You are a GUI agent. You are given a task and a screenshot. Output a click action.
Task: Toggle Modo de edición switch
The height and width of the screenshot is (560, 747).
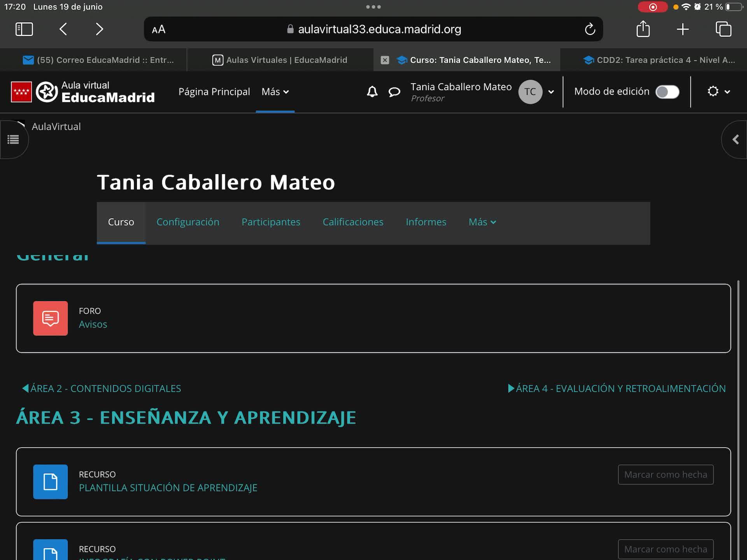pos(667,92)
